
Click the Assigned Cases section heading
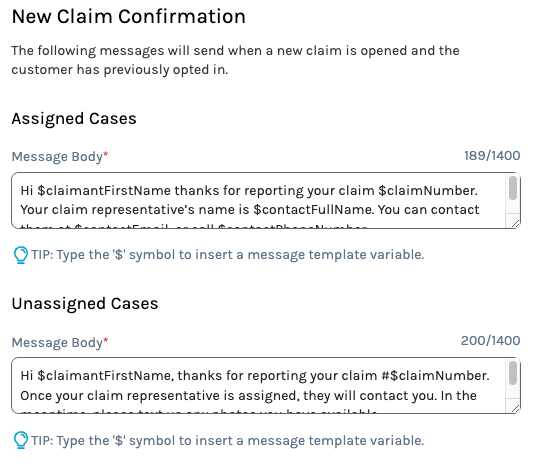pyautogui.click(x=74, y=119)
